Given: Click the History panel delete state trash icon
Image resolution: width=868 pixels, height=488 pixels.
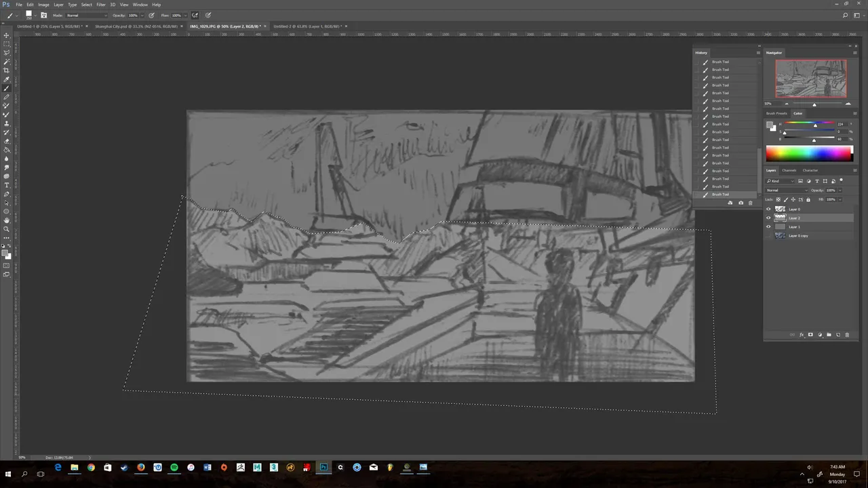Looking at the screenshot, I should 750,203.
